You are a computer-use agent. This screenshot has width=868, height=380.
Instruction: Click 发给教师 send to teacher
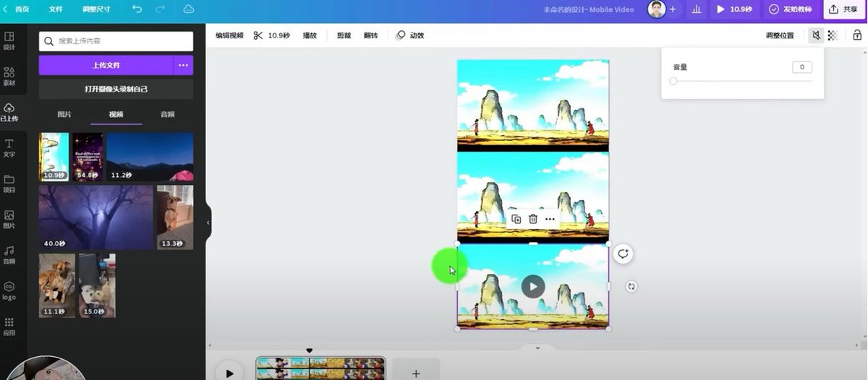[x=791, y=9]
